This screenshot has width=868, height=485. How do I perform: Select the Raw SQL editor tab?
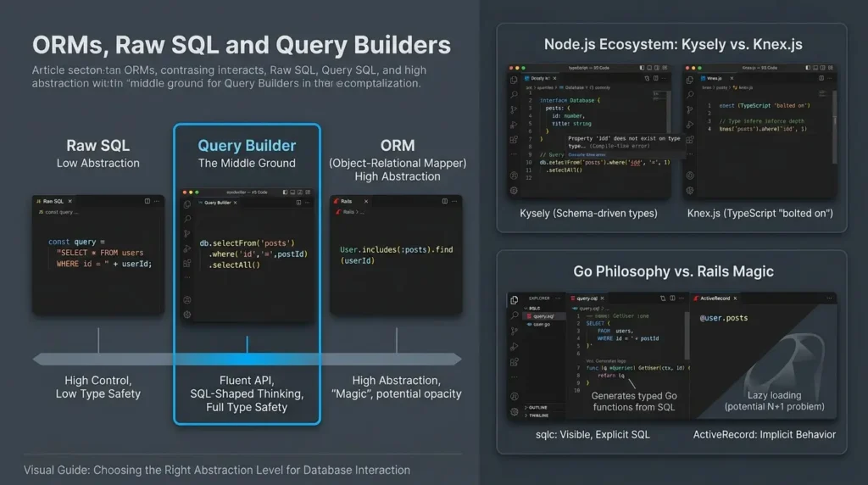tap(54, 201)
